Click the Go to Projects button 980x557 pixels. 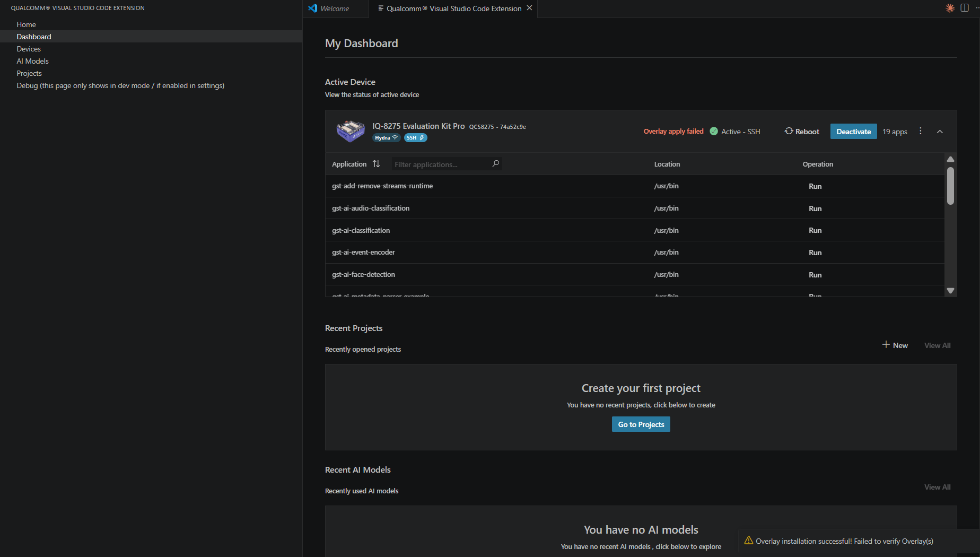(x=641, y=424)
